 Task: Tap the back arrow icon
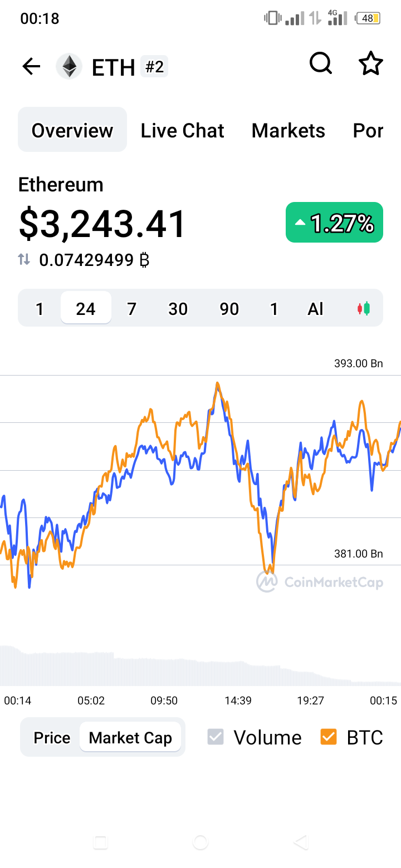click(x=31, y=67)
